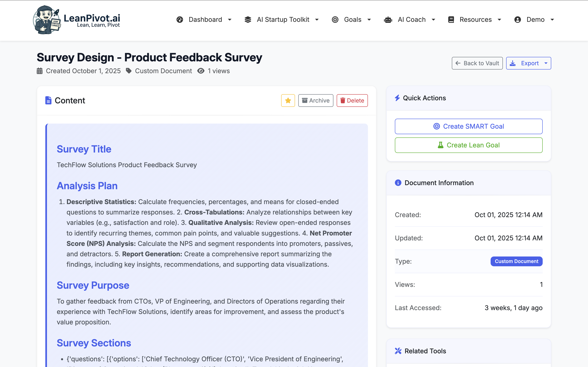Viewport: 588px width, 367px height.
Task: Click the lightning bolt in Quick Actions header
Action: click(x=398, y=98)
